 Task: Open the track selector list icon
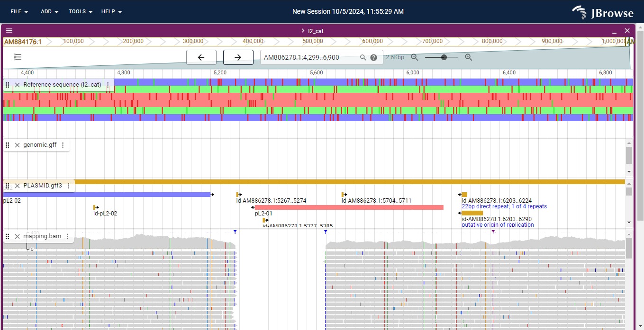(18, 57)
